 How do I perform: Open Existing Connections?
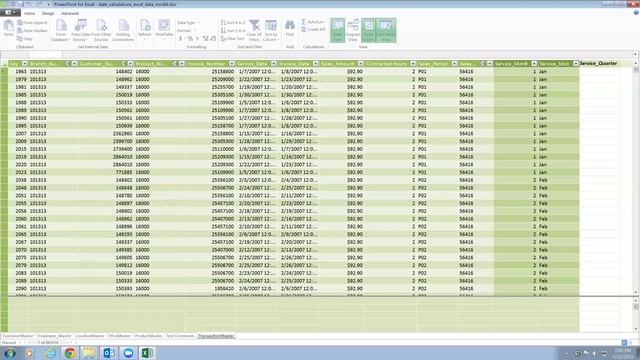tap(123, 30)
